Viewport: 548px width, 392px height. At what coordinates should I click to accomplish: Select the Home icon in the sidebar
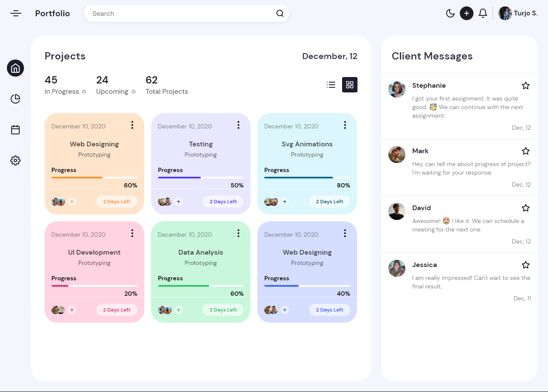pyautogui.click(x=15, y=68)
